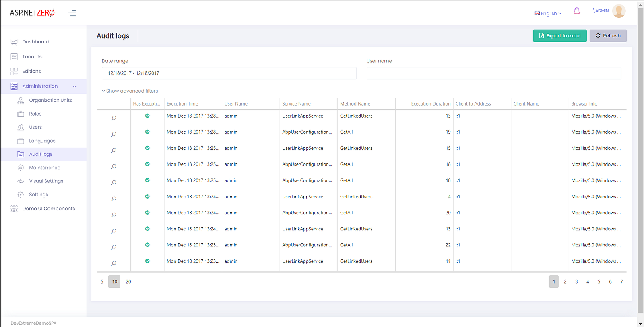644x327 pixels.
Task: Click the Tenants list icon in sidebar
Action: (14, 57)
